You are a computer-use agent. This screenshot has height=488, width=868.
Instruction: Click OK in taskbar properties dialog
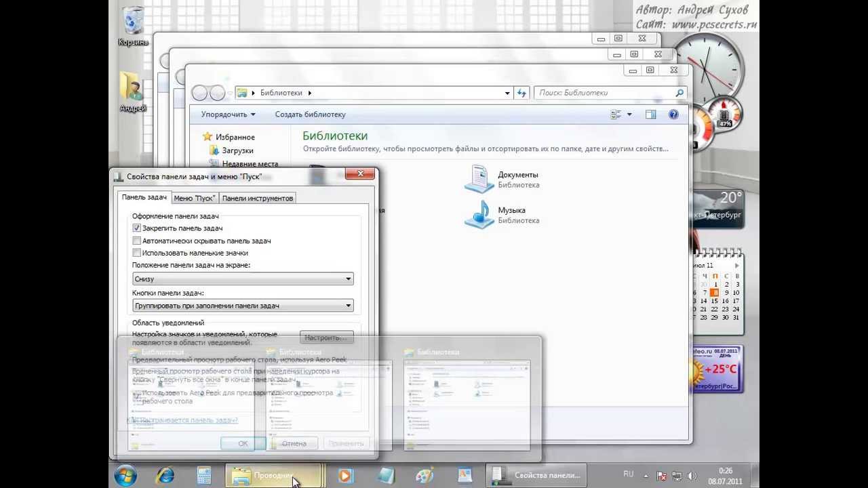point(243,443)
